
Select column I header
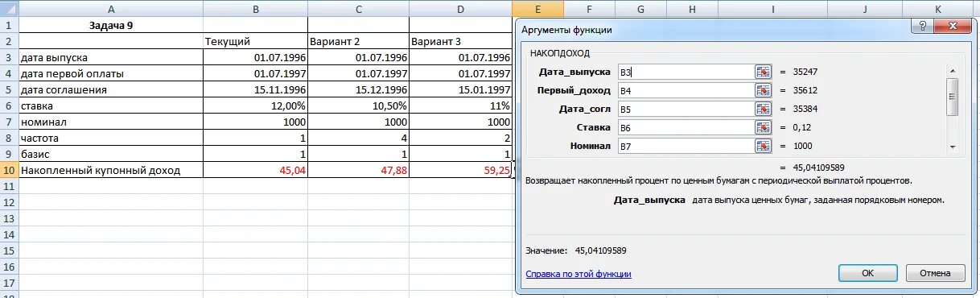(772, 8)
